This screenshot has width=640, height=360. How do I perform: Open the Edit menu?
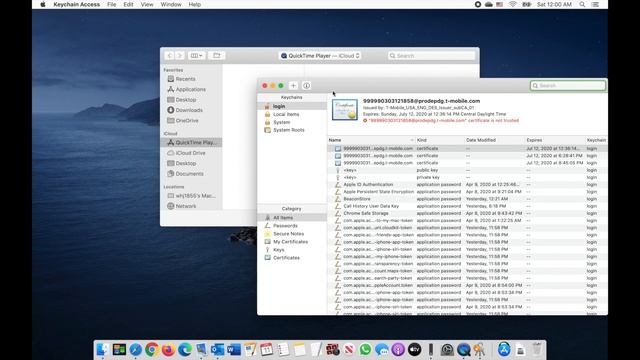click(128, 4)
